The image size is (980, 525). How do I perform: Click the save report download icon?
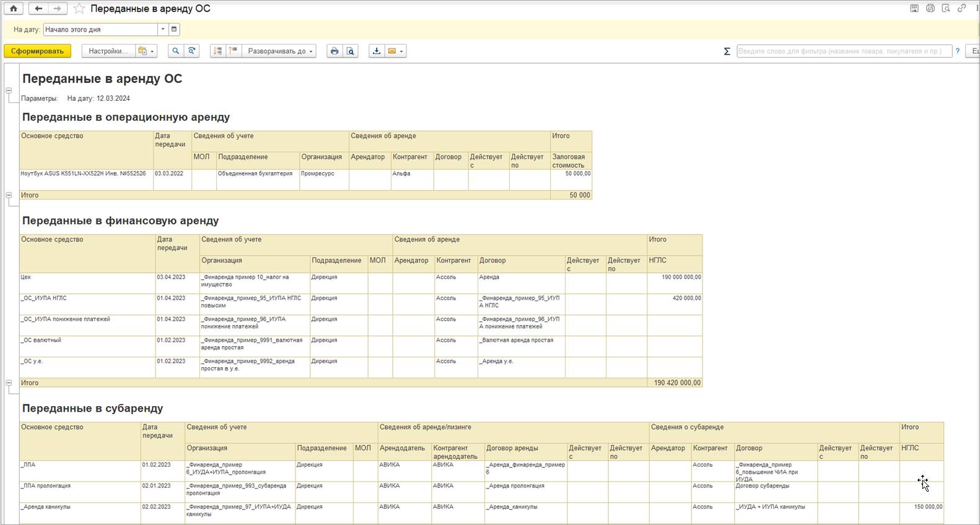[x=376, y=51]
